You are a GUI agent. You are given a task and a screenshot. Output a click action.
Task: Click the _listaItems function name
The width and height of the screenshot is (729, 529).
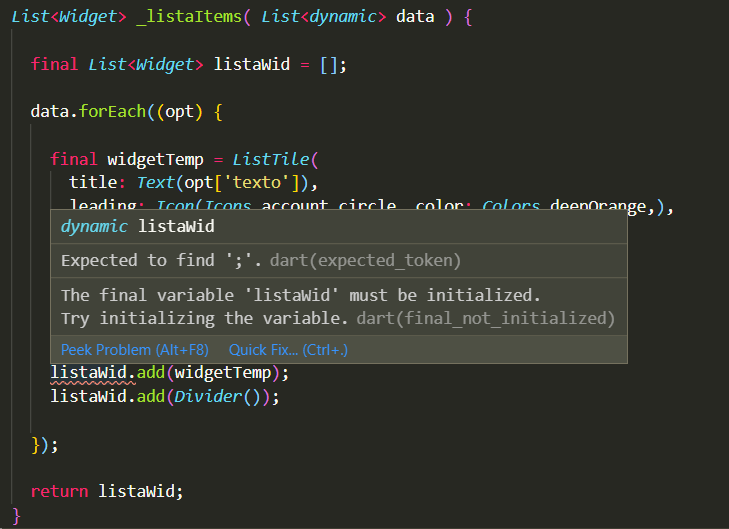189,17
